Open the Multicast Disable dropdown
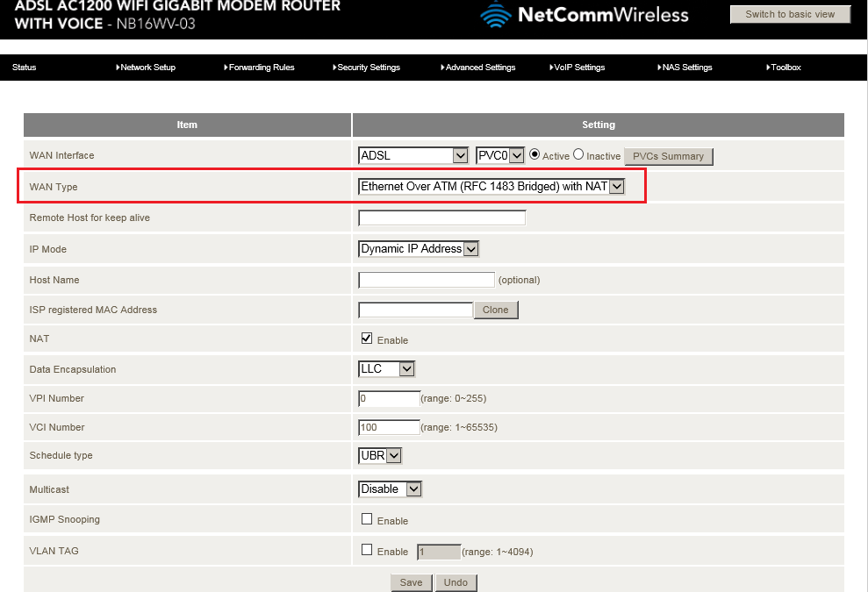 pos(391,489)
